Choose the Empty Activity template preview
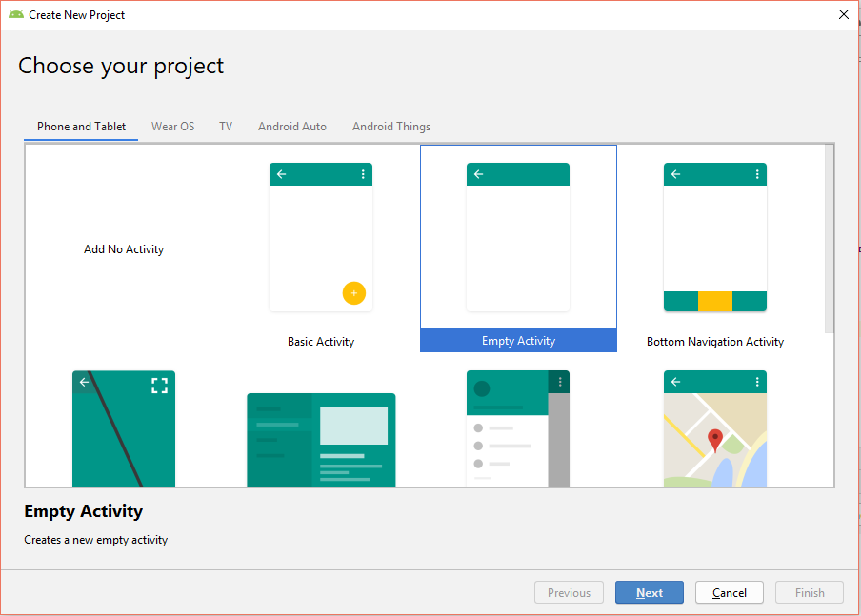The width and height of the screenshot is (861, 616). (518, 238)
